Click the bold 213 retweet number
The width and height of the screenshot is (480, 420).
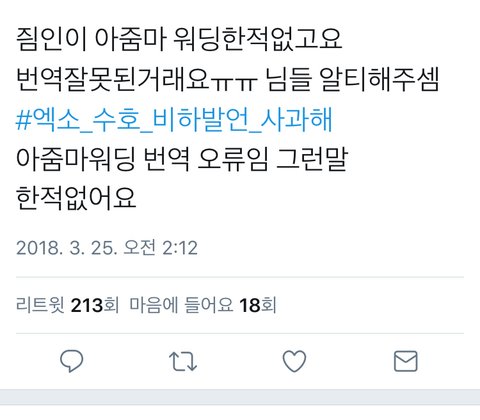(87, 305)
